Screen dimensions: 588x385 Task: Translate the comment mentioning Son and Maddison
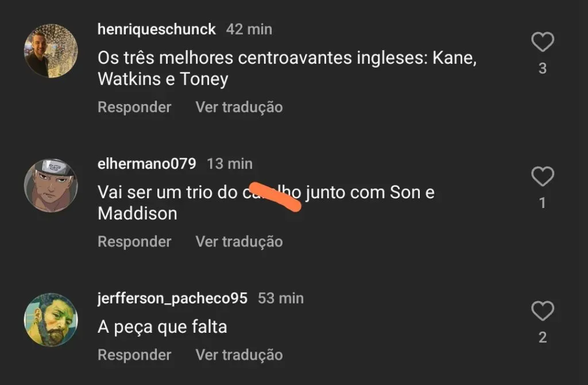239,242
